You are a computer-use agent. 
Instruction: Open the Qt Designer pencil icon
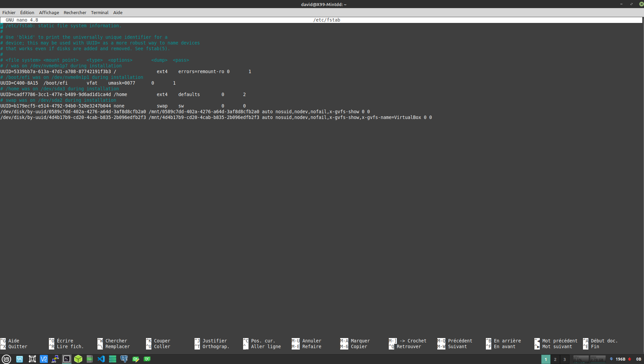tap(136, 359)
